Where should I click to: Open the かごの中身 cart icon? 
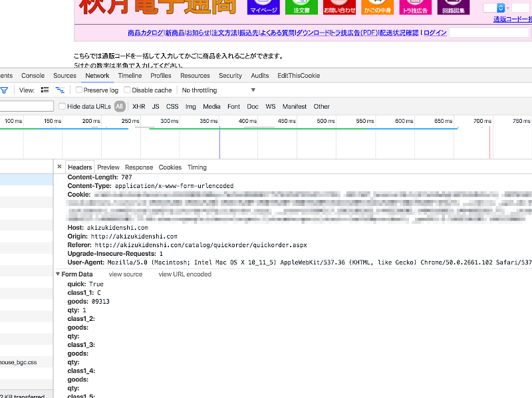[377, 7]
